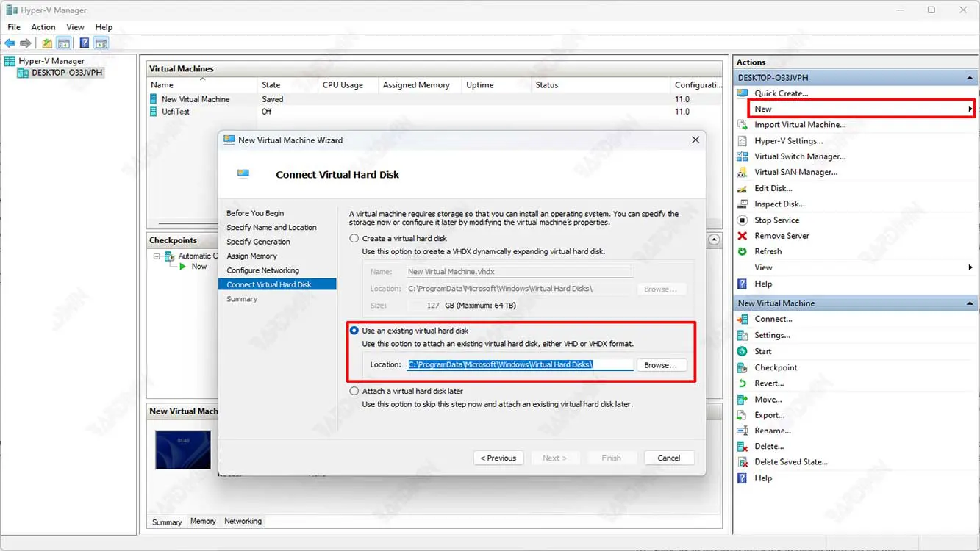
Task: Sort by the Uptime column header
Action: coord(496,85)
